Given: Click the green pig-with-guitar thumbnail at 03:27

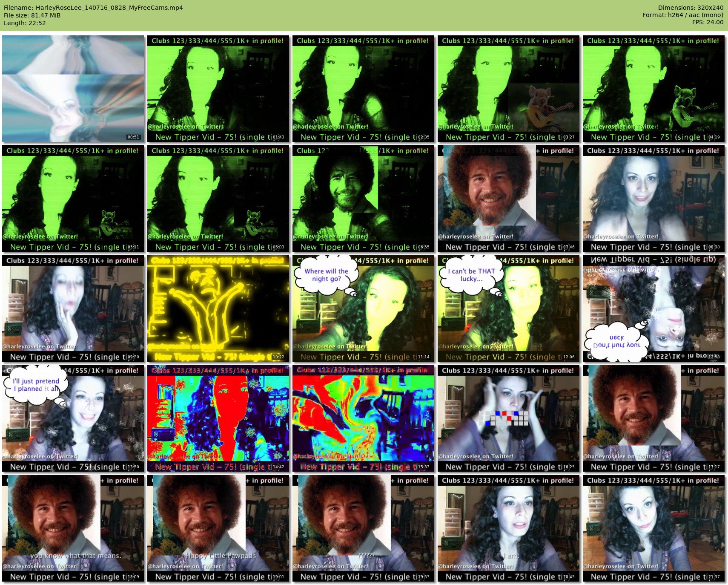Looking at the screenshot, I should click(508, 89).
